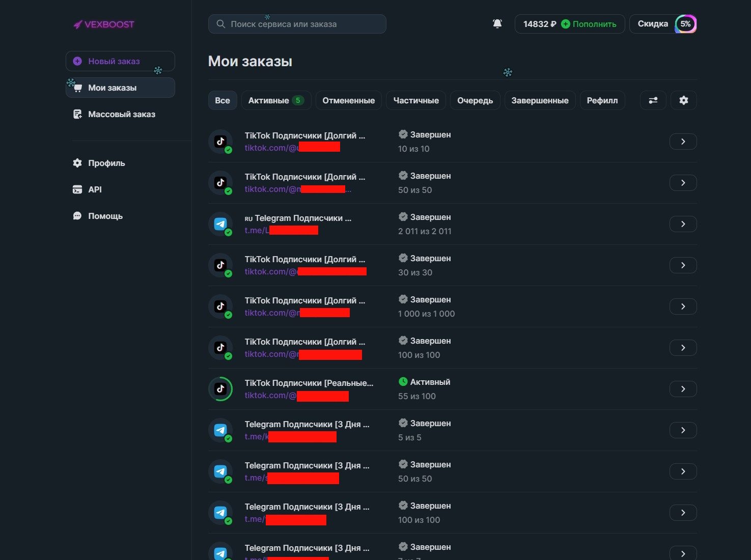Click the notification bell icon

pyautogui.click(x=497, y=24)
